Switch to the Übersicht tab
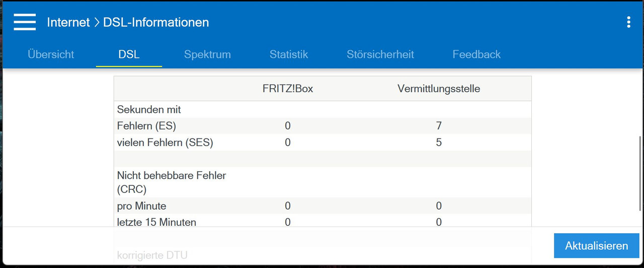Viewport: 644px width, 268px height. [x=51, y=54]
